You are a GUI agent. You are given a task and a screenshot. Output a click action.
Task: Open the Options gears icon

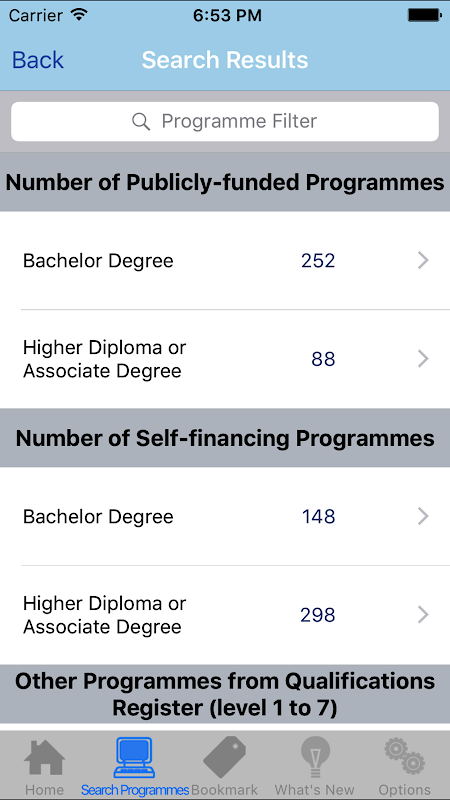click(405, 757)
